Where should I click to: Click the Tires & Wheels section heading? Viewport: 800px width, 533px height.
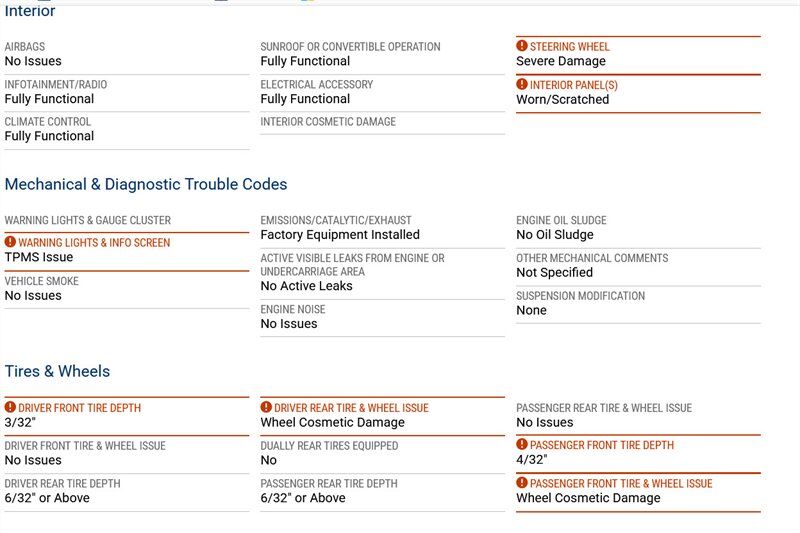point(57,371)
